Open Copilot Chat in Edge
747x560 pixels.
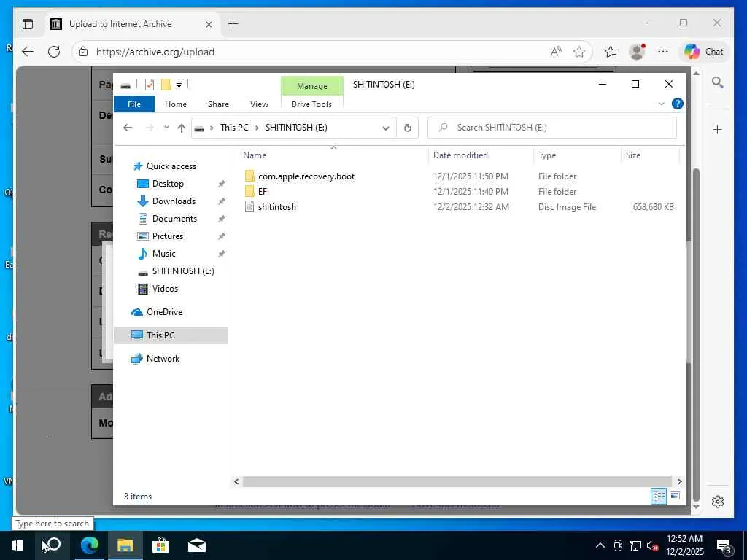click(x=704, y=52)
